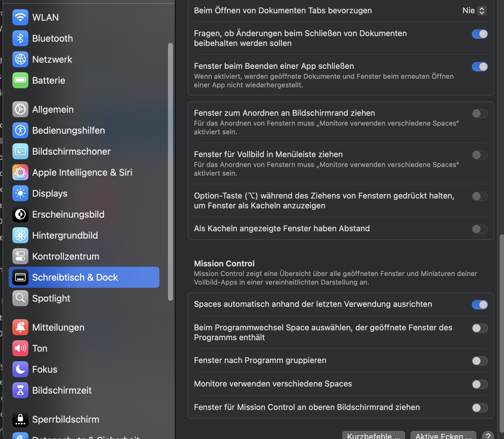Click the Bluetooth icon in sidebar

pos(20,38)
